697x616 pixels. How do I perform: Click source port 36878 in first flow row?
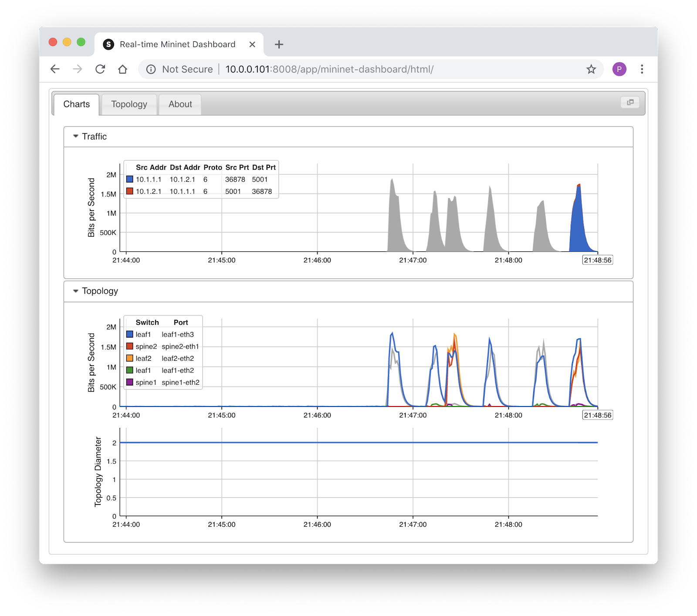point(235,179)
